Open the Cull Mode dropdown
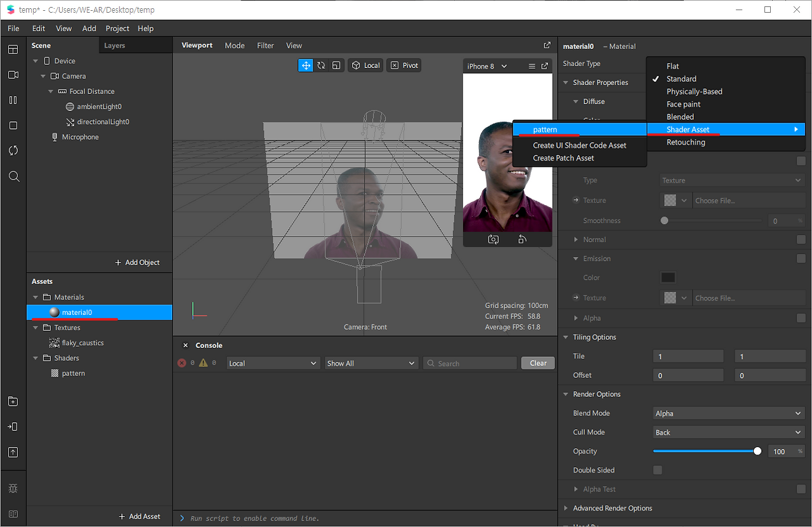This screenshot has width=812, height=527. (x=728, y=432)
